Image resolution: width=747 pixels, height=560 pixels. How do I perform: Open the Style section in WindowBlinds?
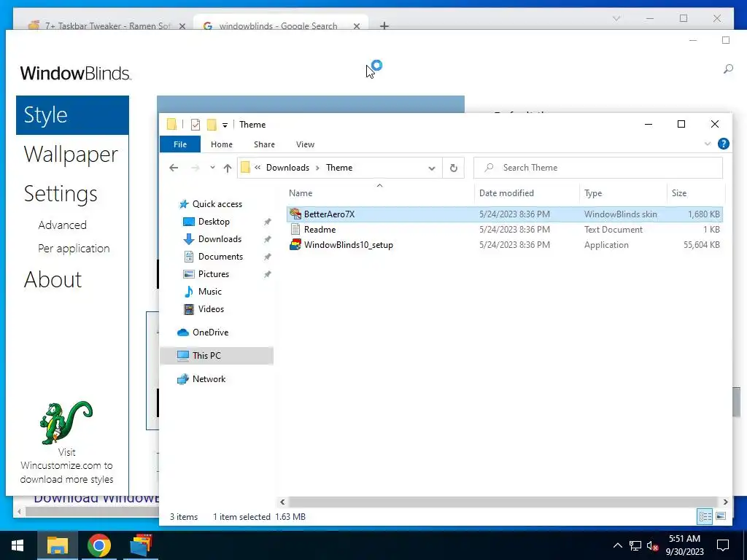pos(72,115)
